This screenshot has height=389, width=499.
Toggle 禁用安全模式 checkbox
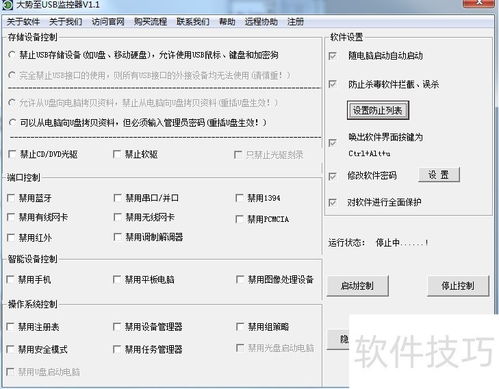click(10, 350)
